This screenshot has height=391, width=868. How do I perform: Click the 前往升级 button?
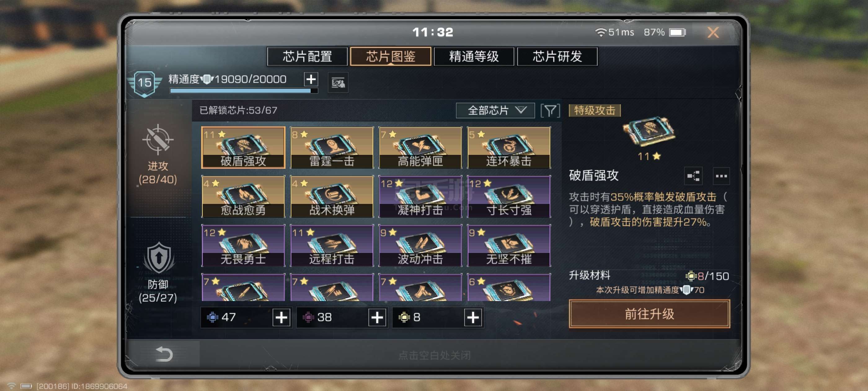tap(649, 314)
